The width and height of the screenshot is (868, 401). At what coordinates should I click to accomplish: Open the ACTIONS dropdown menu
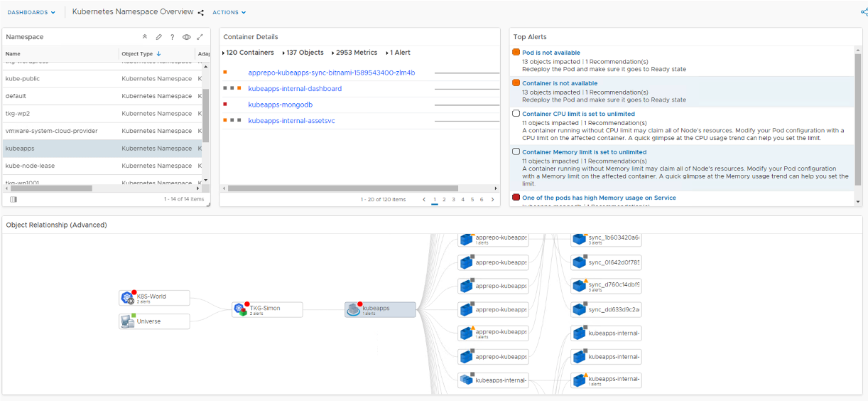point(229,12)
